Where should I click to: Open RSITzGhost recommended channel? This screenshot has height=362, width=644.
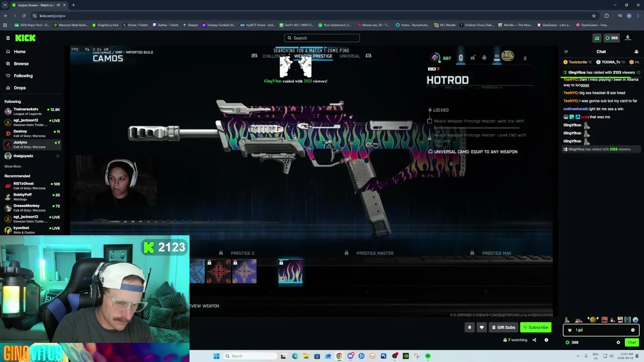[x=31, y=186]
